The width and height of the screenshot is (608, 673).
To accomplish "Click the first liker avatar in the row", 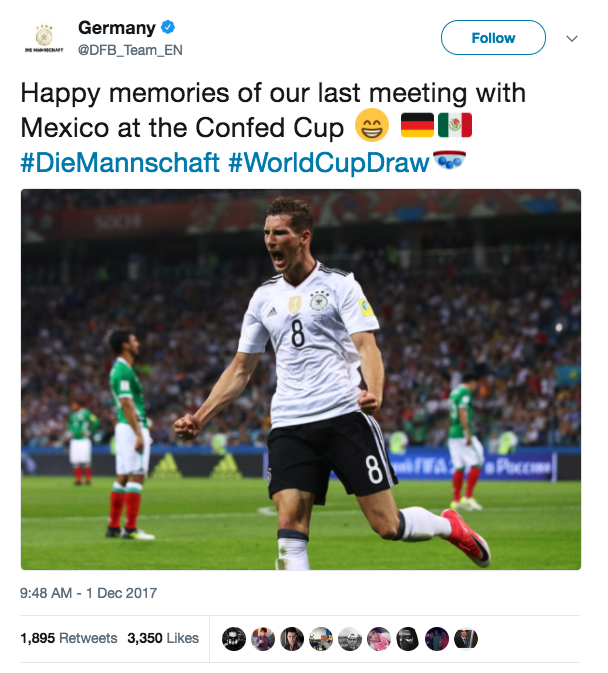I will pyautogui.click(x=233, y=638).
